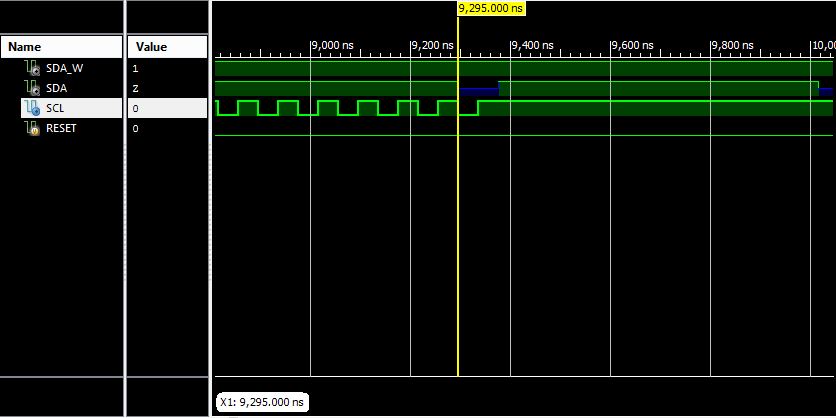
Task: Select the RESET signal name
Action: pyautogui.click(x=61, y=129)
